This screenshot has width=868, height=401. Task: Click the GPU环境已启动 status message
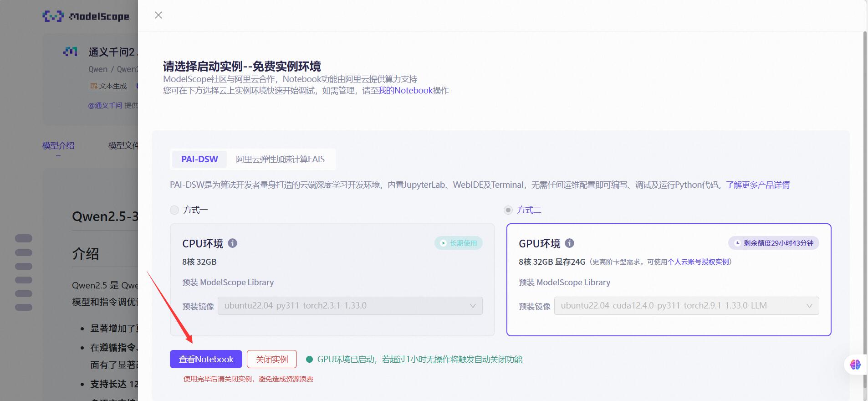click(x=419, y=359)
